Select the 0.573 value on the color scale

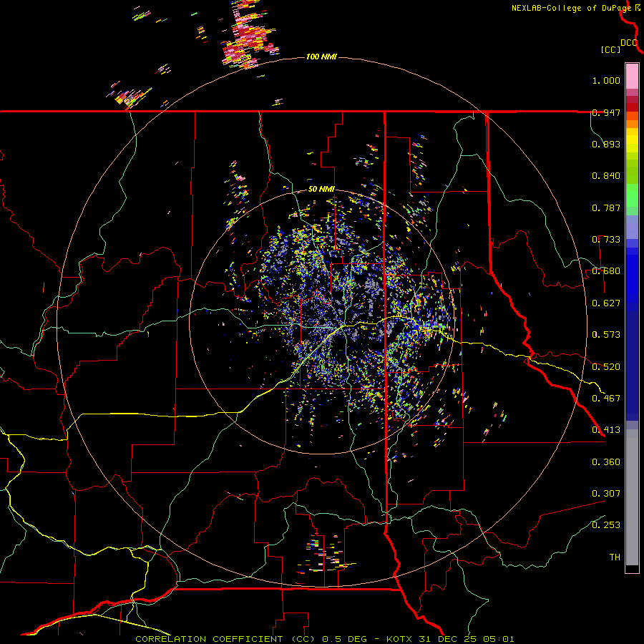click(606, 335)
